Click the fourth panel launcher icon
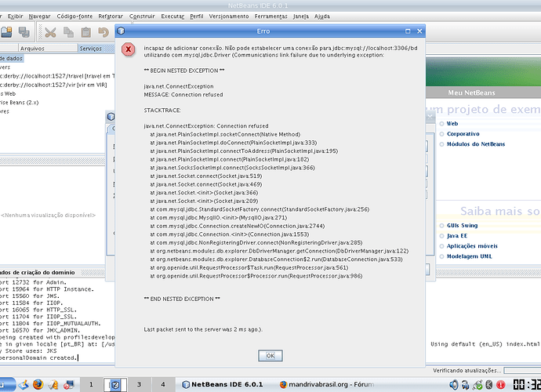 tap(68, 384)
